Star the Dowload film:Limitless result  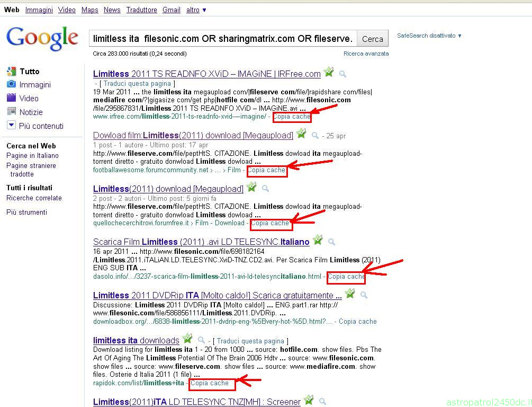[x=301, y=134]
